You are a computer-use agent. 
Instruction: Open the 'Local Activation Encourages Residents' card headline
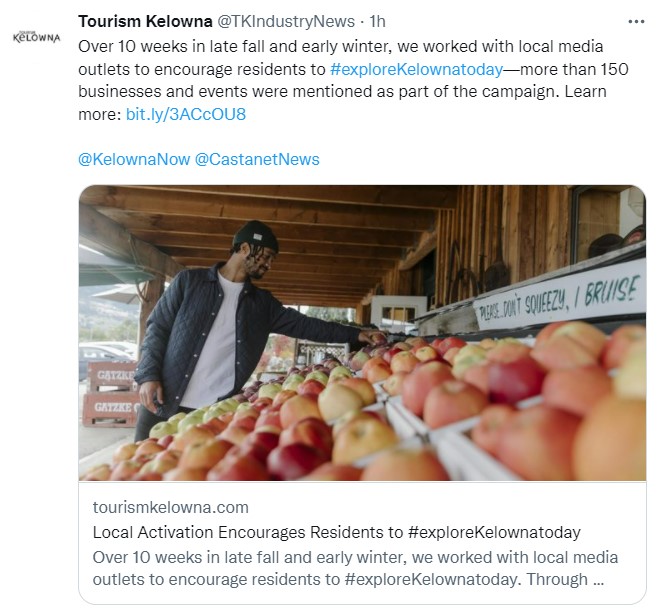click(x=336, y=531)
